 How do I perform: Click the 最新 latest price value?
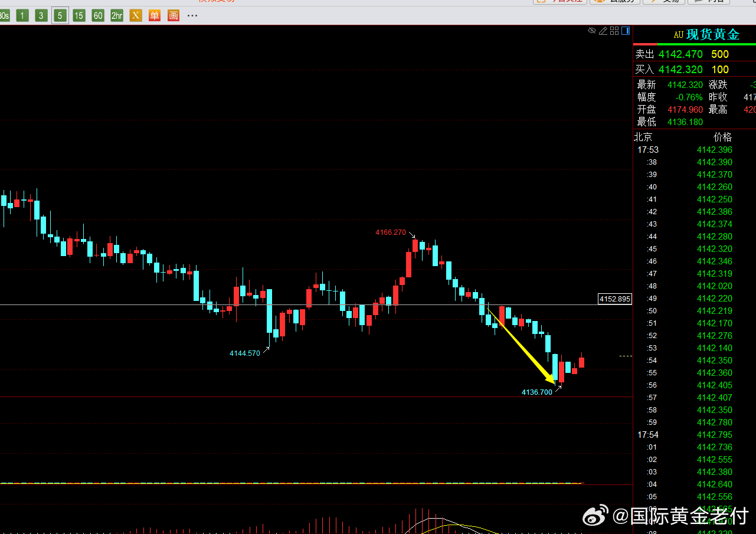685,85
